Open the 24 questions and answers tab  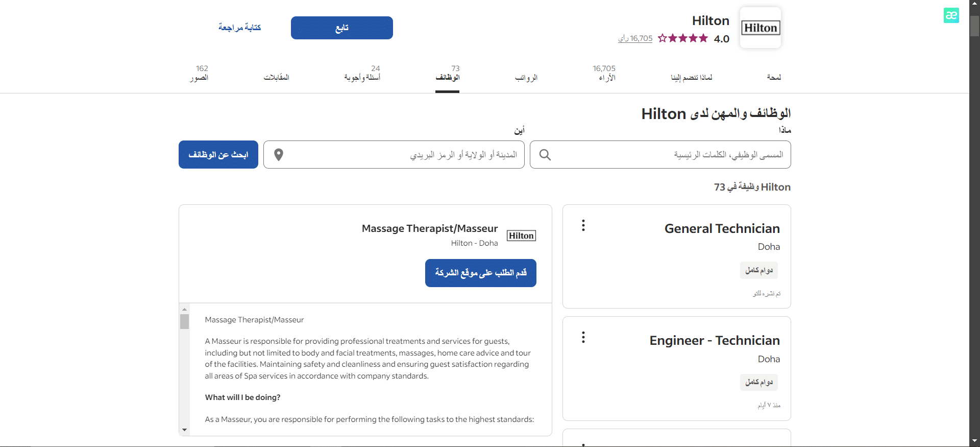[x=362, y=73]
